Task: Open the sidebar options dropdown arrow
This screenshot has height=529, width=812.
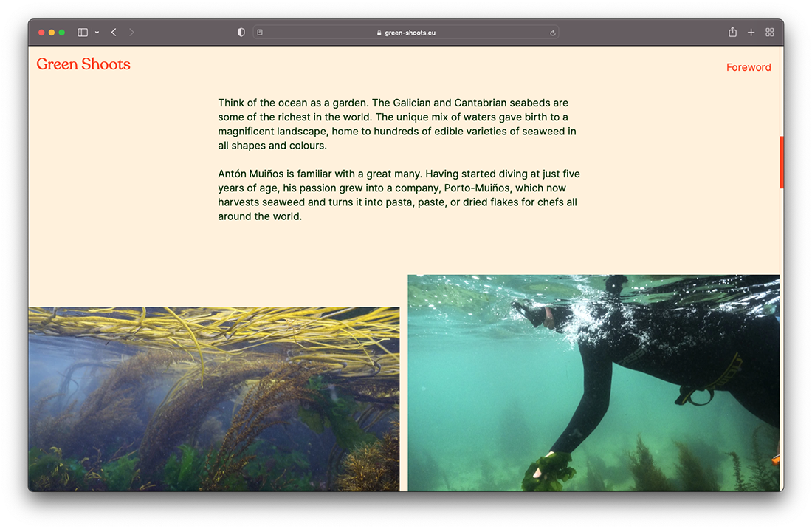Action: [97, 32]
